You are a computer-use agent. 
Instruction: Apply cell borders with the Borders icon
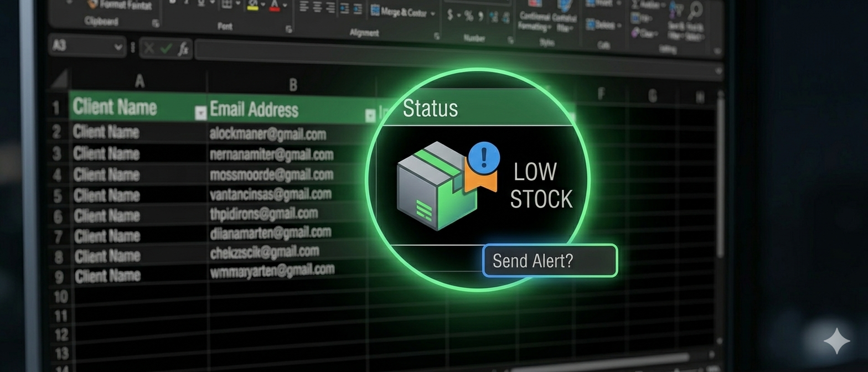pos(226,4)
